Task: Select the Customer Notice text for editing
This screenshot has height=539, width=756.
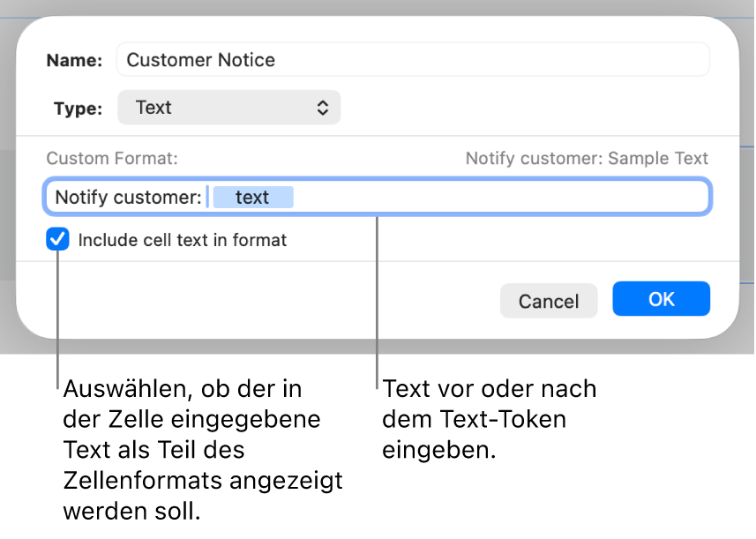Action: tap(201, 59)
